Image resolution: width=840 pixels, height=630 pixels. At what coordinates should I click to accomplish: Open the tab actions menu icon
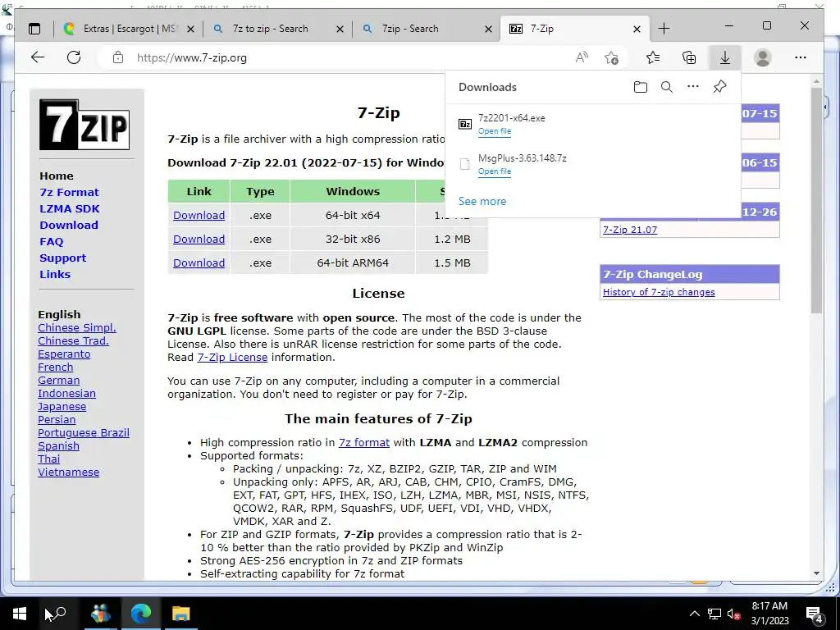(x=34, y=29)
